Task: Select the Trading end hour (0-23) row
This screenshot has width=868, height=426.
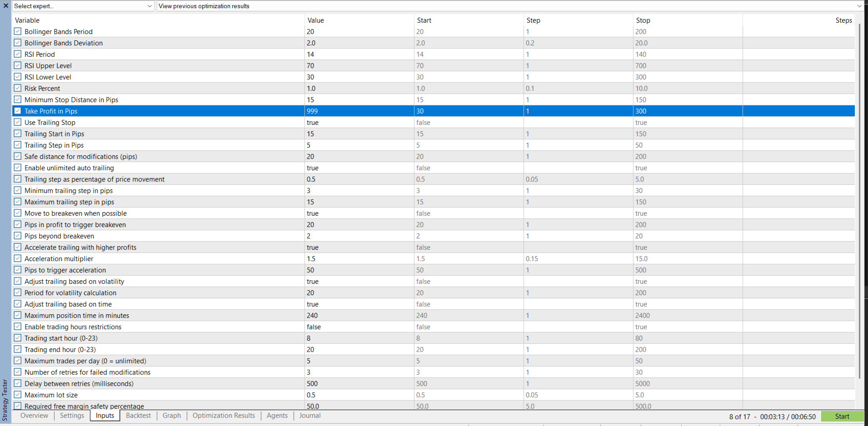Action: [x=434, y=349]
